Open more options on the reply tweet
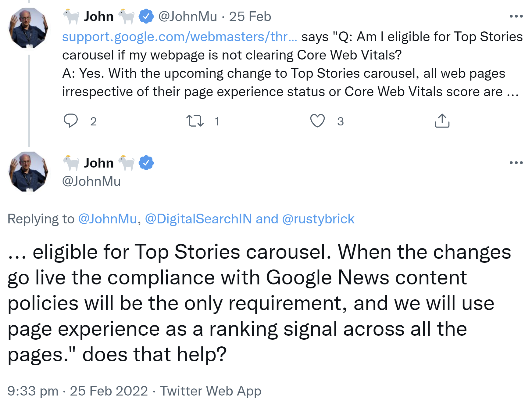Image resolution: width=532 pixels, height=412 pixels. (x=516, y=163)
